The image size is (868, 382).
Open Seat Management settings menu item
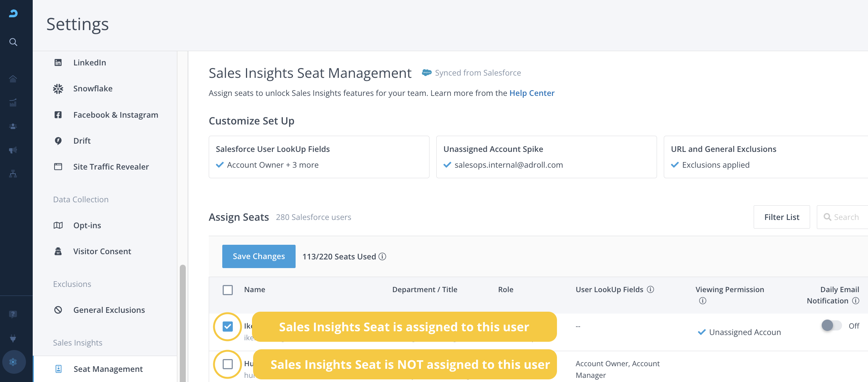point(108,369)
